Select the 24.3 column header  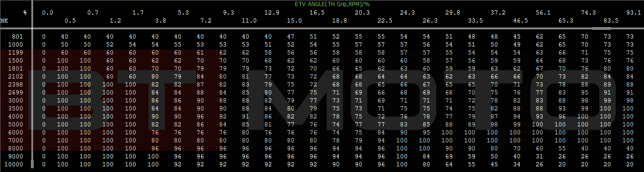tap(408, 13)
